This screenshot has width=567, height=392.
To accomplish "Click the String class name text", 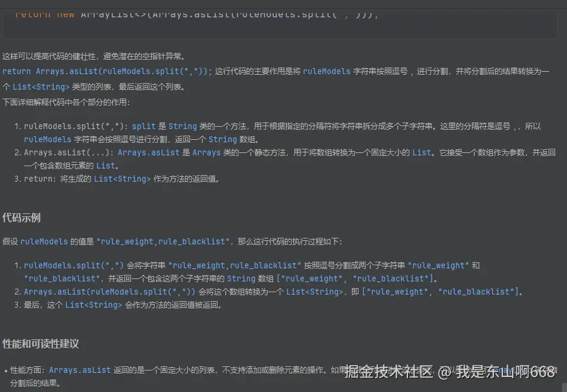I will tap(183, 126).
